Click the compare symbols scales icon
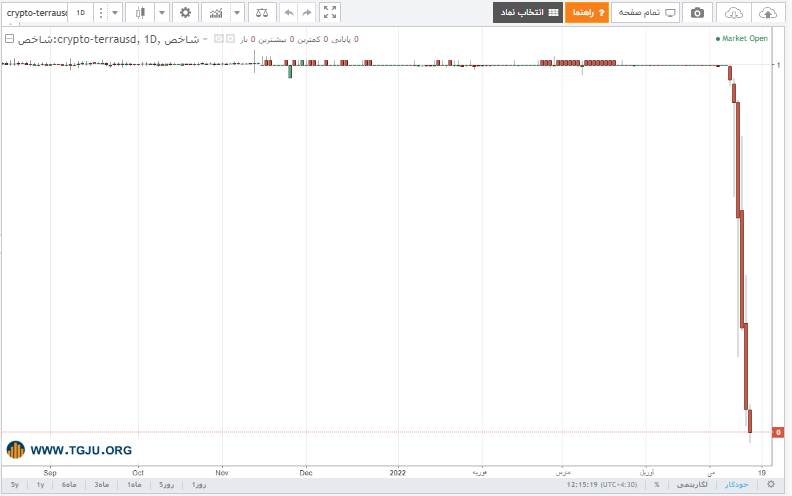Image resolution: width=792 pixels, height=496 pixels. click(x=262, y=13)
